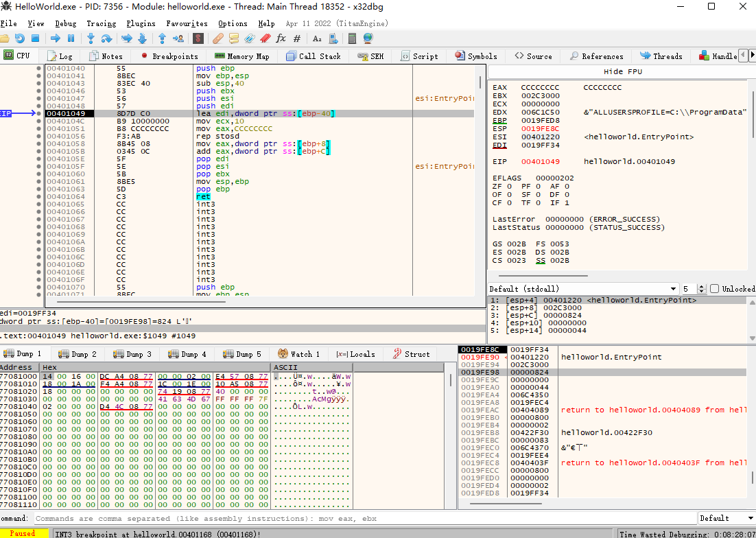Screen dimensions: 756x538
Task: Open the Struct tab
Action: click(x=411, y=354)
